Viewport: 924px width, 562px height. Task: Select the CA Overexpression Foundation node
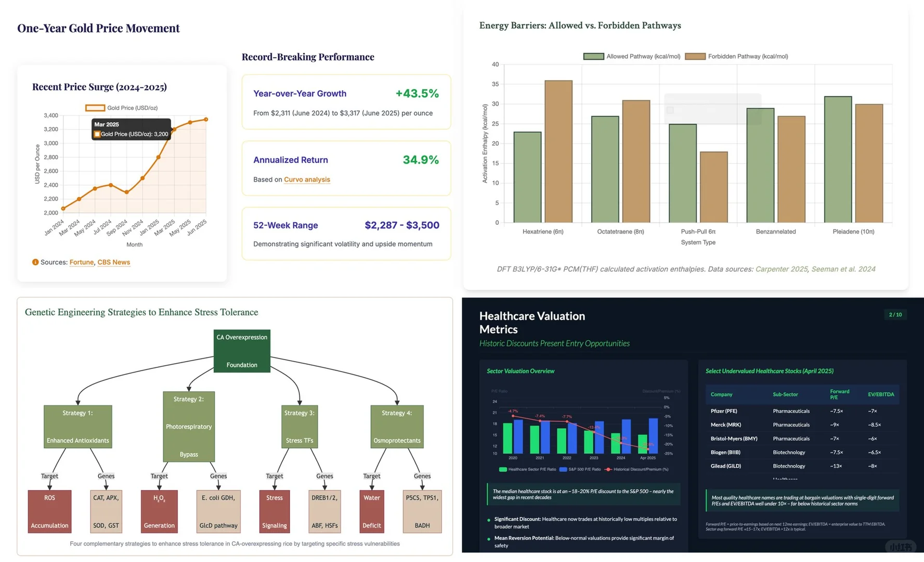point(242,351)
